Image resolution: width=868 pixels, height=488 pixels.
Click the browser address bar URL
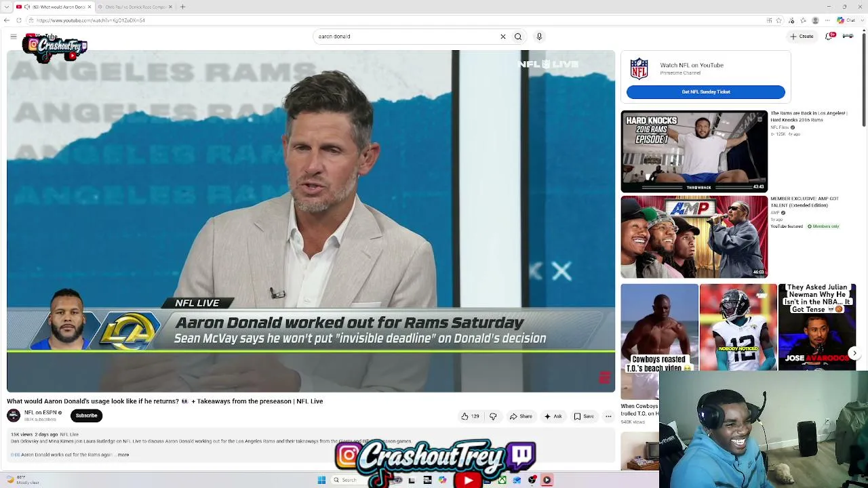pos(91,20)
